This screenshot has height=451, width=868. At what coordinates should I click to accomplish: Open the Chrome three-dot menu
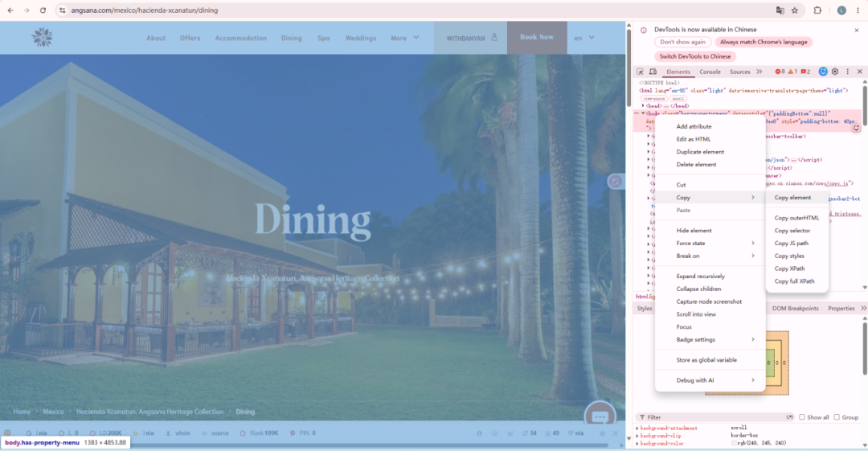[858, 10]
